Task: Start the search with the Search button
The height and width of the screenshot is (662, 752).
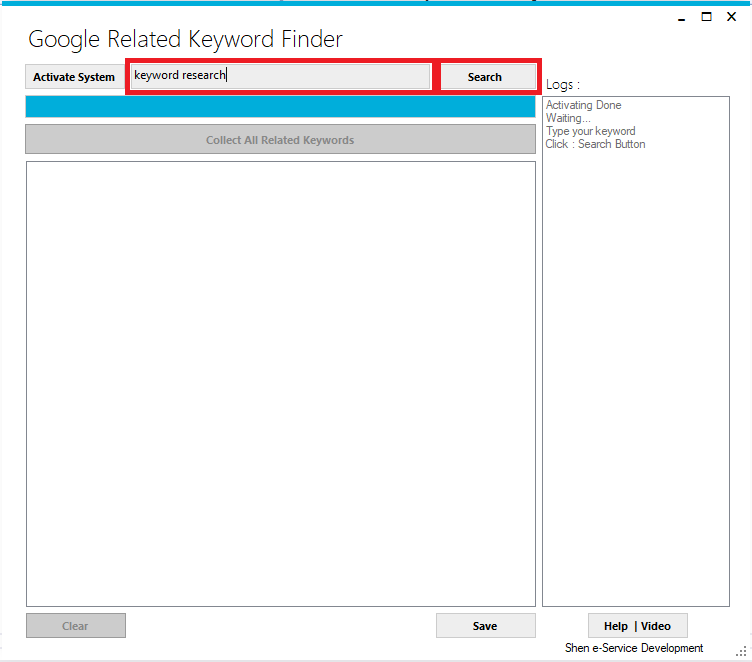Action: [488, 77]
